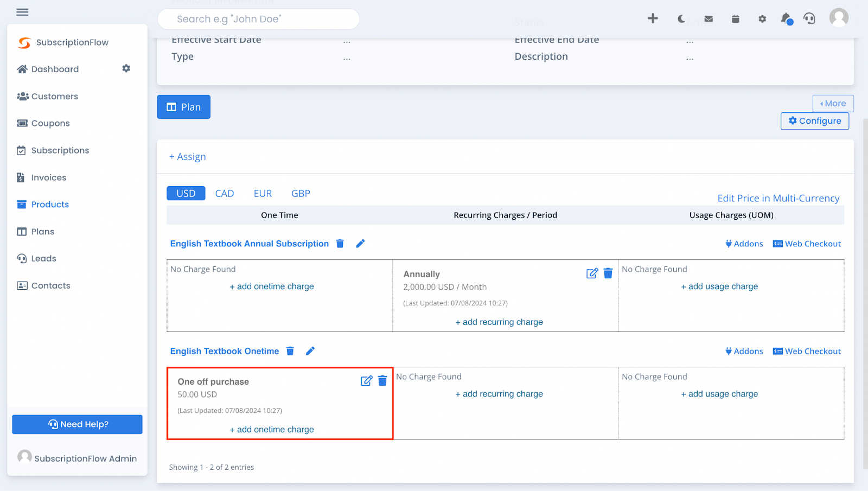Image resolution: width=868 pixels, height=491 pixels.
Task: Select the '2,000.00 USD / Month' price text
Action: pyautogui.click(x=445, y=287)
